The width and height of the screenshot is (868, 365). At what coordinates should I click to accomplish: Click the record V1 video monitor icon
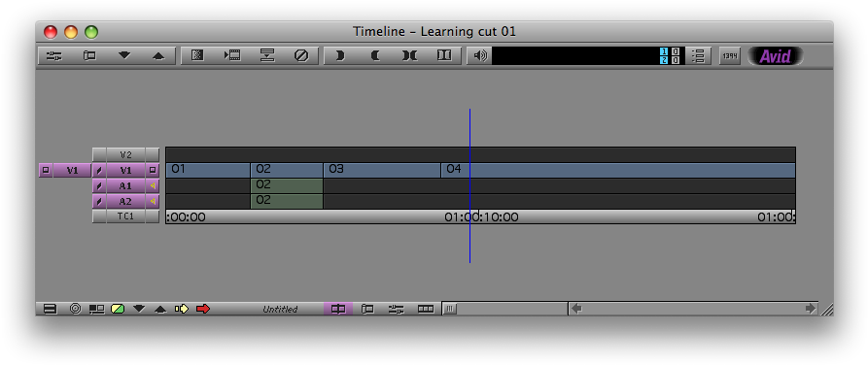[153, 170]
